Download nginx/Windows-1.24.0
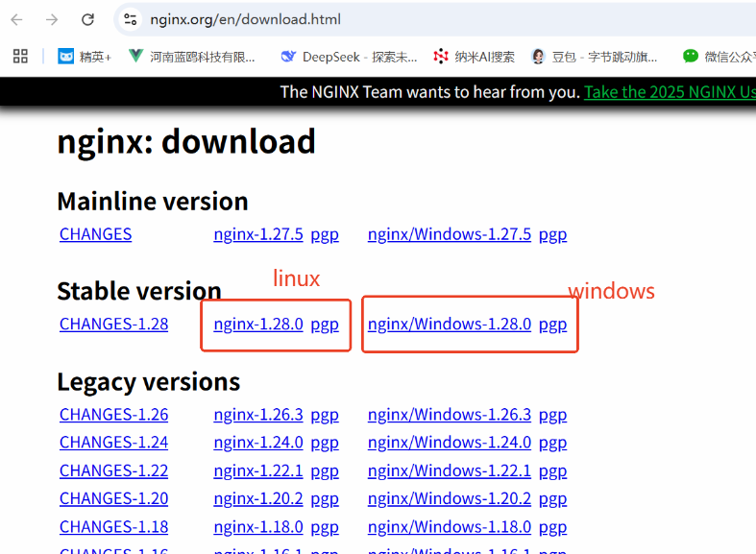The height and width of the screenshot is (554, 756). coord(450,443)
